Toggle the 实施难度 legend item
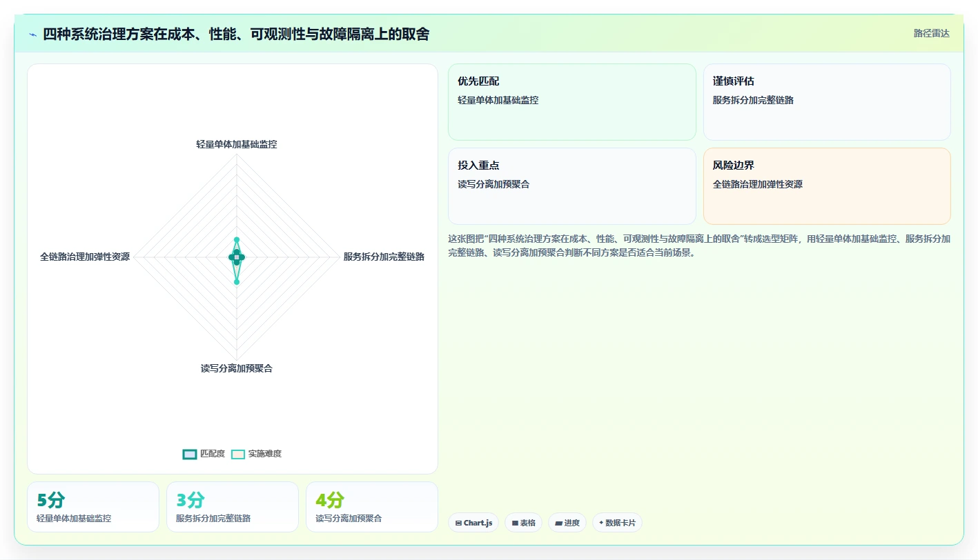978x560 pixels. coord(256,454)
